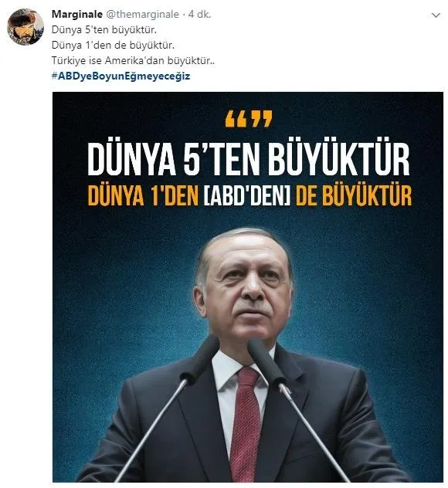This screenshot has width=448, height=488.
Task: Click the orange quotation mark graphic
Action: [x=249, y=119]
